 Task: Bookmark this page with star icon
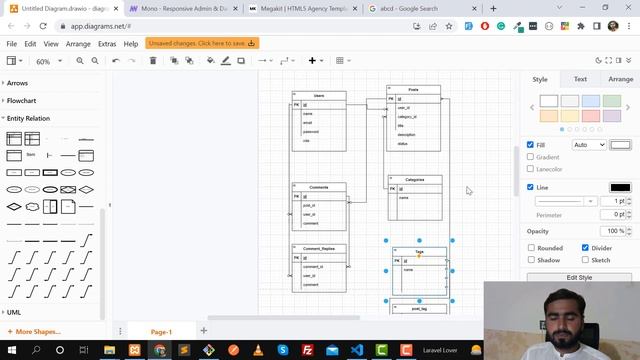[x=449, y=26]
